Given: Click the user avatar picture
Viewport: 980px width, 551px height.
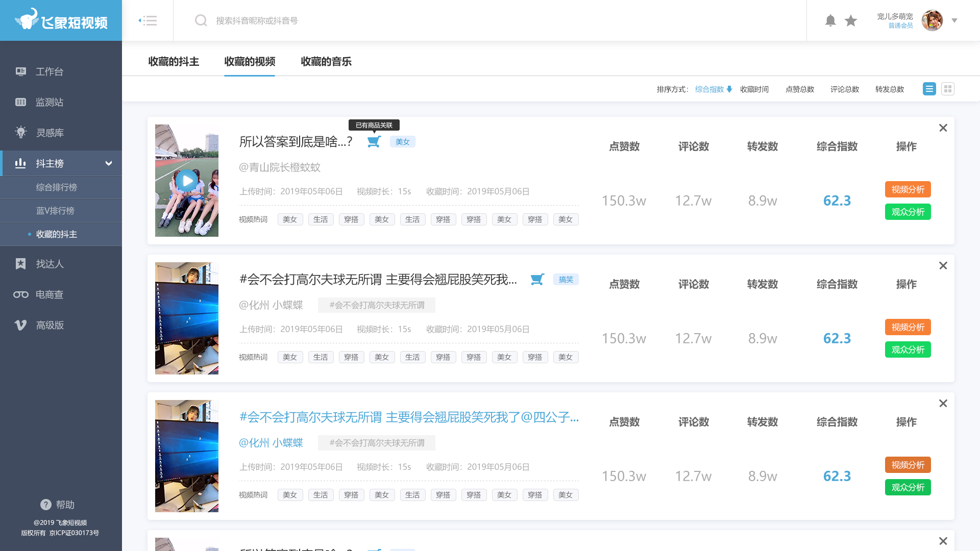Looking at the screenshot, I should (x=932, y=20).
